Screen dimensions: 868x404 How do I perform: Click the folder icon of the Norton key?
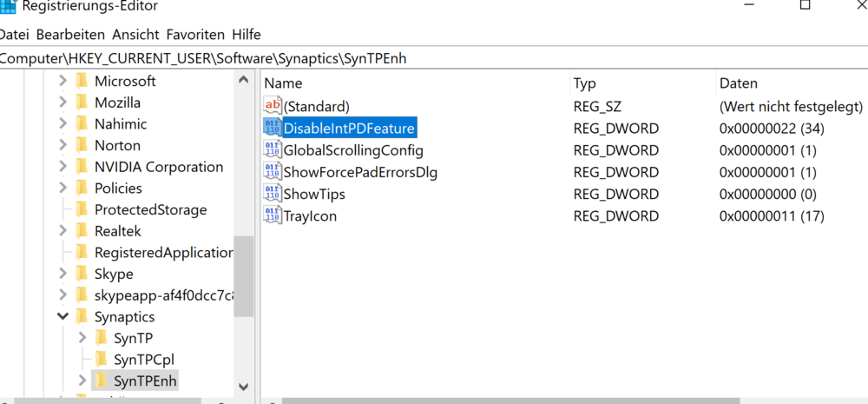(x=82, y=145)
